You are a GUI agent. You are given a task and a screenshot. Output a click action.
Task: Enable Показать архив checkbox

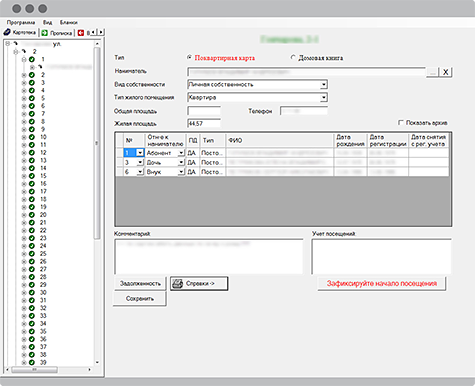[401, 122]
